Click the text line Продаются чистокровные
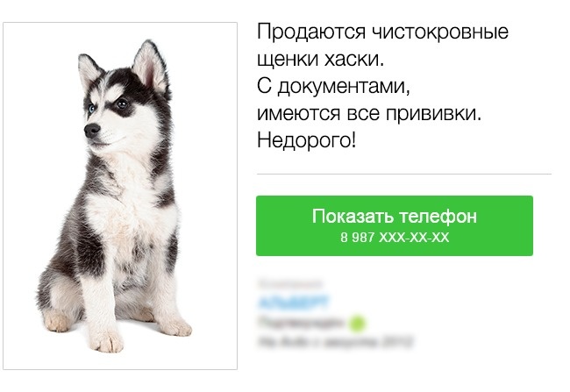The image size is (570, 392). pyautogui.click(x=382, y=32)
